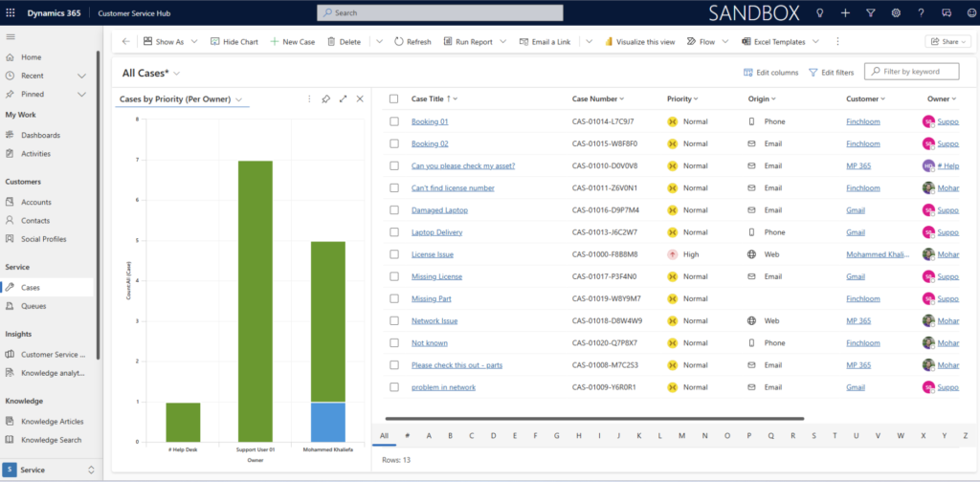Click the Filter by keyword field

911,72
